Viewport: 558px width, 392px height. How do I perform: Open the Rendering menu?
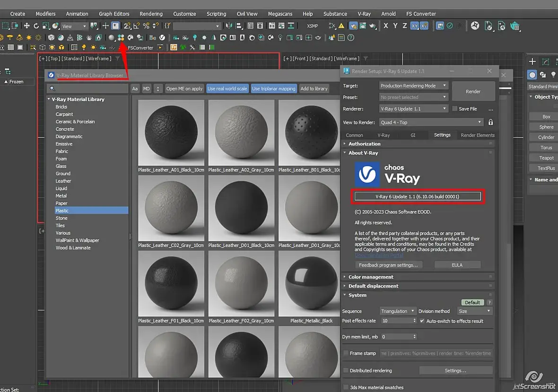(x=151, y=14)
